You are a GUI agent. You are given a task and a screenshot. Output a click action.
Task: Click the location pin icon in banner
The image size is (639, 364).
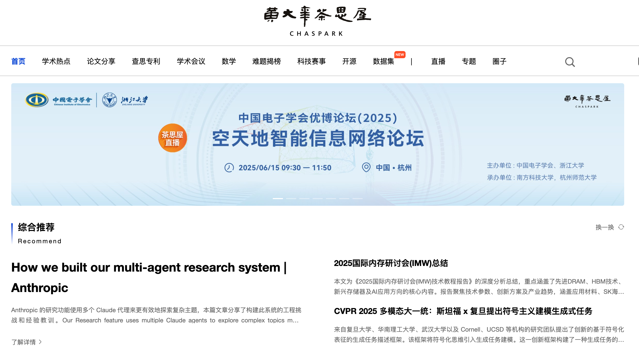[366, 167]
